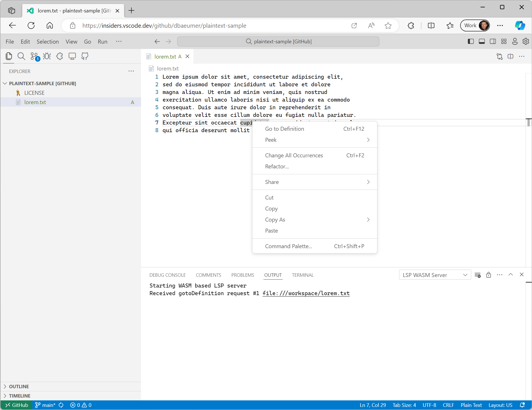Select Go to Definition in context menu
Viewport: 532px width, 410px height.
(x=284, y=128)
